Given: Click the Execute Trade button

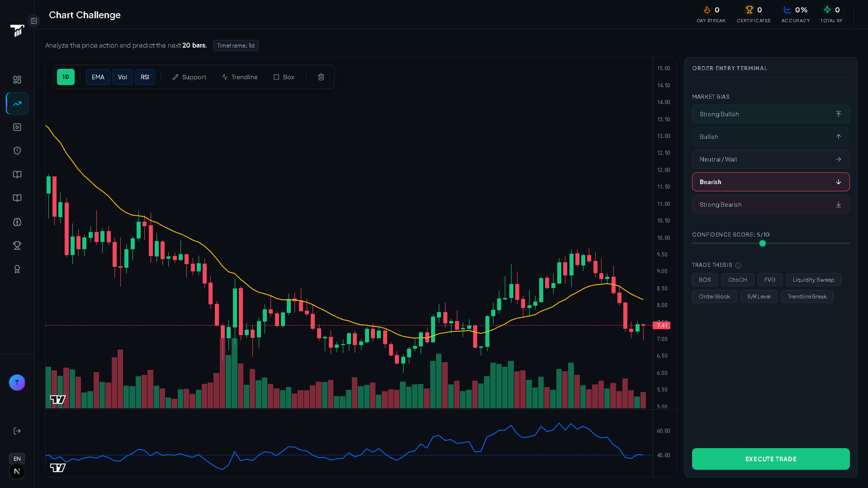Looking at the screenshot, I should click(x=770, y=459).
